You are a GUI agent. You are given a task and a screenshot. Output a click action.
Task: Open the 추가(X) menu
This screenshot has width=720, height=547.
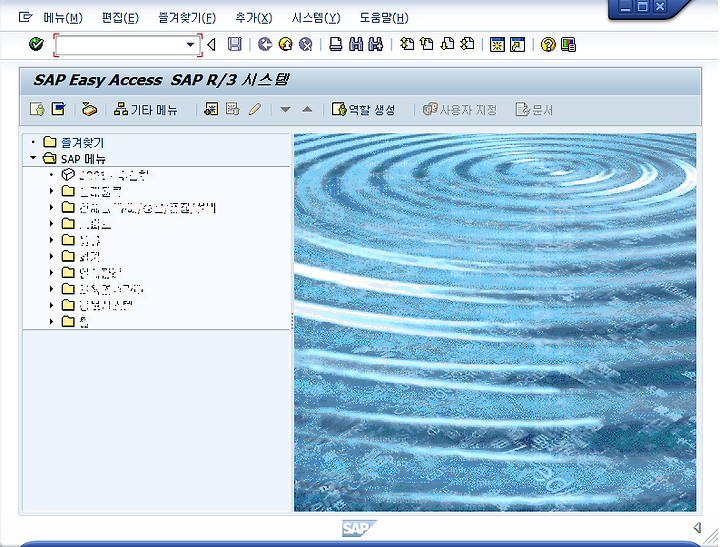(253, 18)
